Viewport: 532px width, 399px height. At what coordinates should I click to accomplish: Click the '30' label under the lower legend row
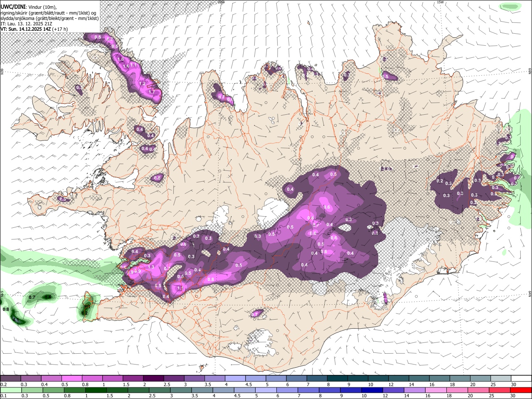513,396
